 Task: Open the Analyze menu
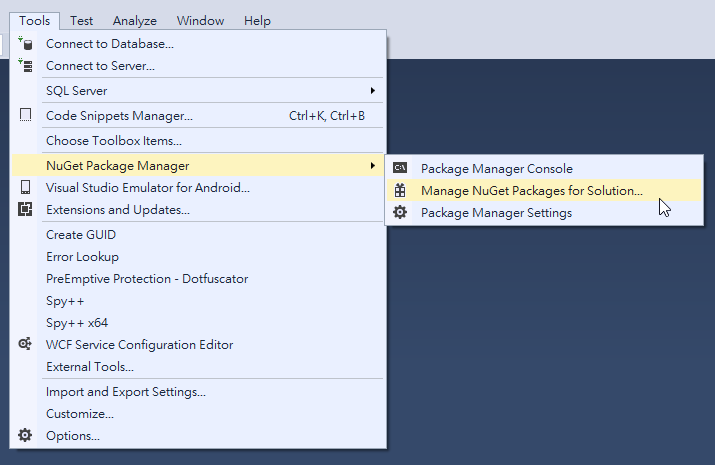(x=134, y=20)
